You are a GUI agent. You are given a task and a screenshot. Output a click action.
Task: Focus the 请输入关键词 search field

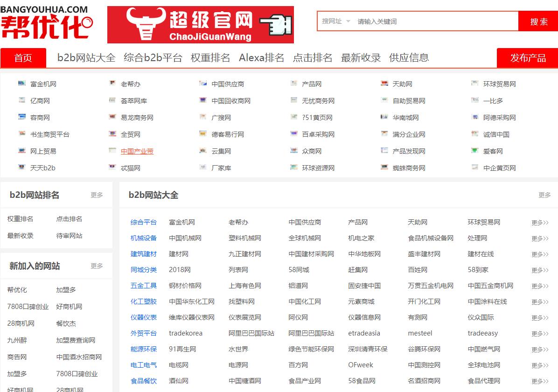pos(436,21)
